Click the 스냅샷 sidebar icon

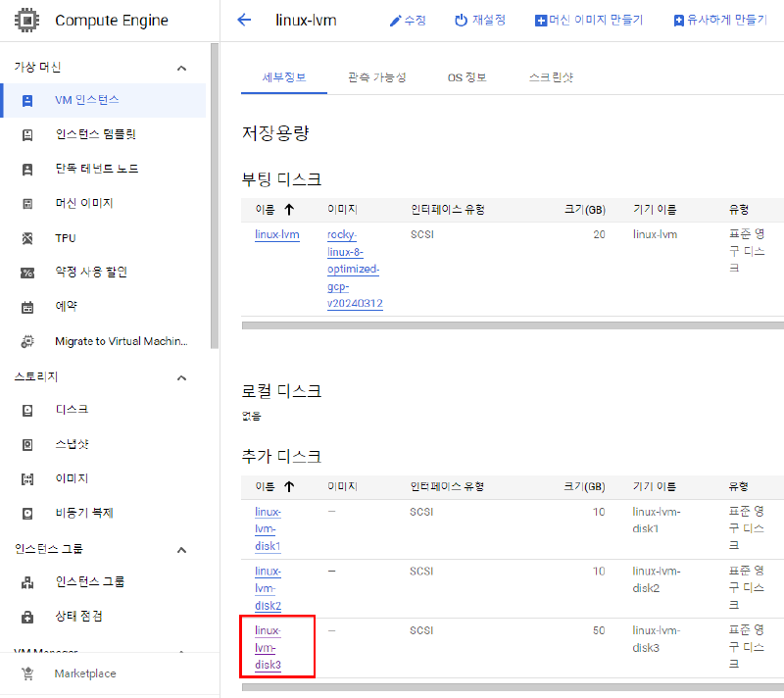coord(27,444)
